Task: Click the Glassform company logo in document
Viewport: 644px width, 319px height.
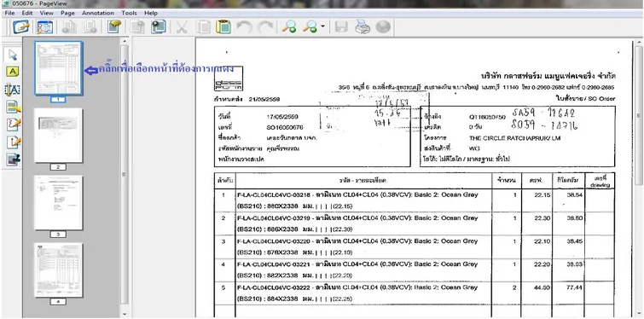Action: tap(229, 78)
